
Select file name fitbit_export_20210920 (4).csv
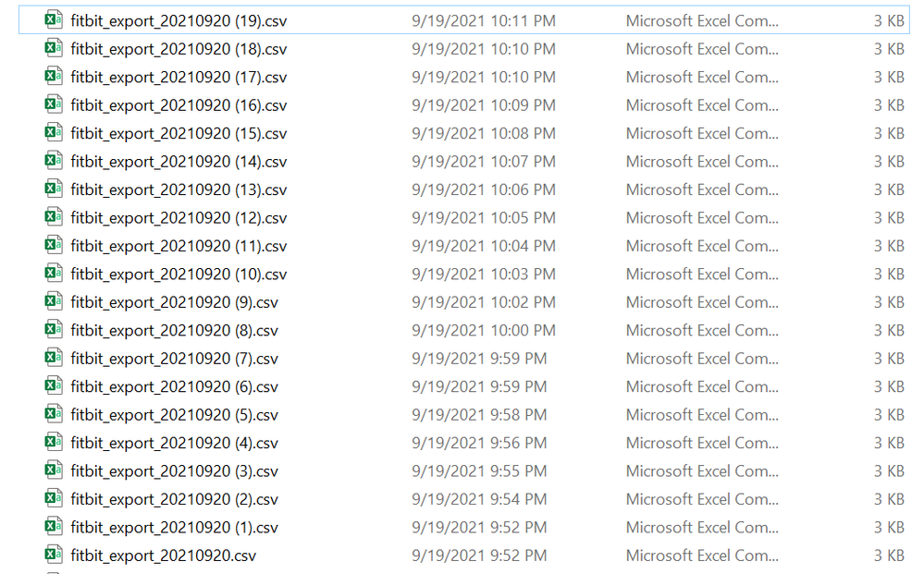pos(175,444)
